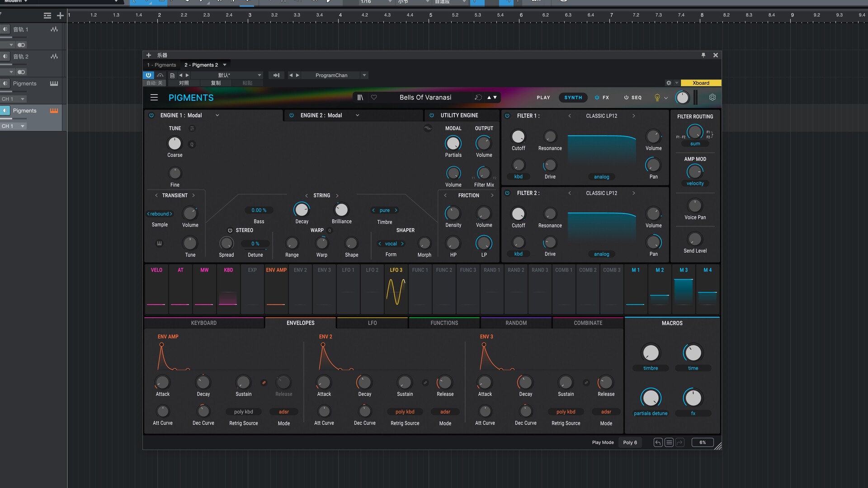The height and width of the screenshot is (488, 868).
Task: Click the sound design tips lightbulb icon
Action: click(657, 98)
